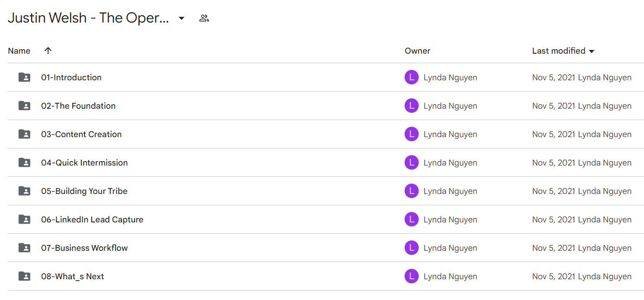The width and height of the screenshot is (644, 300).
Task: Open the 06-LinkedIn Lead Capture folder name
Action: tap(92, 220)
